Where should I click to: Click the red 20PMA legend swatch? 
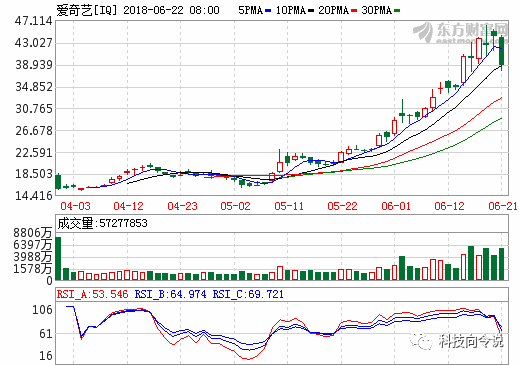[354, 11]
